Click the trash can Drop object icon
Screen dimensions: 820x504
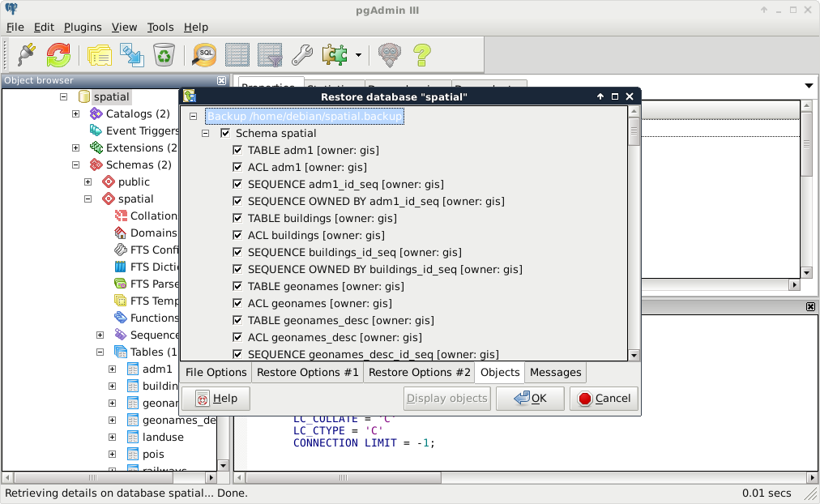(x=164, y=55)
